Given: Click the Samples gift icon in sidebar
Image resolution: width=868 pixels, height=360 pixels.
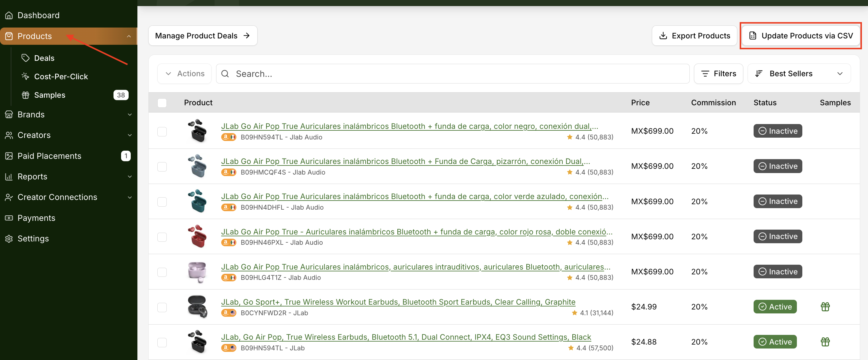Looking at the screenshot, I should click(x=25, y=95).
